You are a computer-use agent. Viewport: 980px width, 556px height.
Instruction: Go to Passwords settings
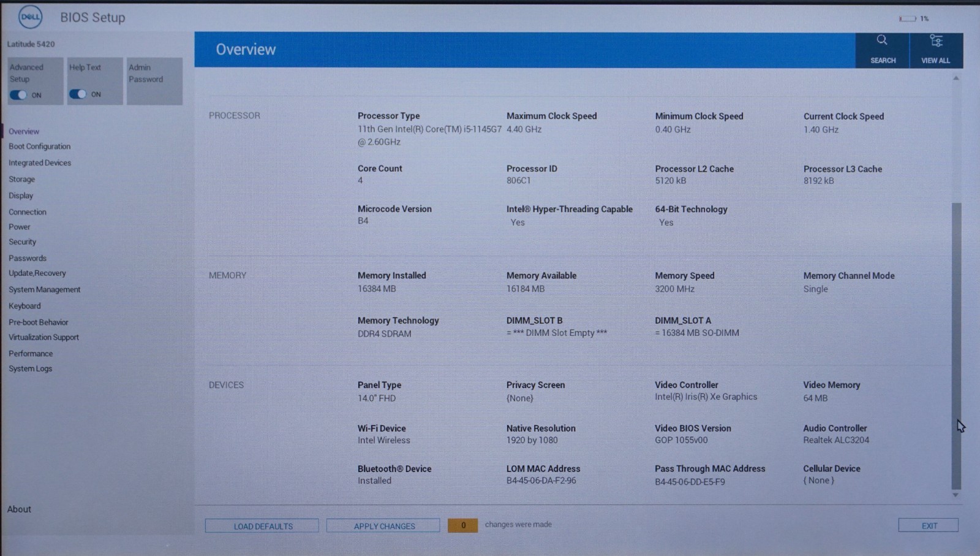pyautogui.click(x=28, y=258)
